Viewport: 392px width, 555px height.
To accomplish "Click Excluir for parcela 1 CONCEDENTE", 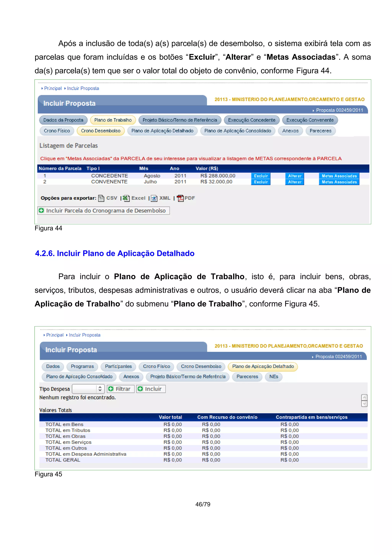I will click(x=261, y=176).
